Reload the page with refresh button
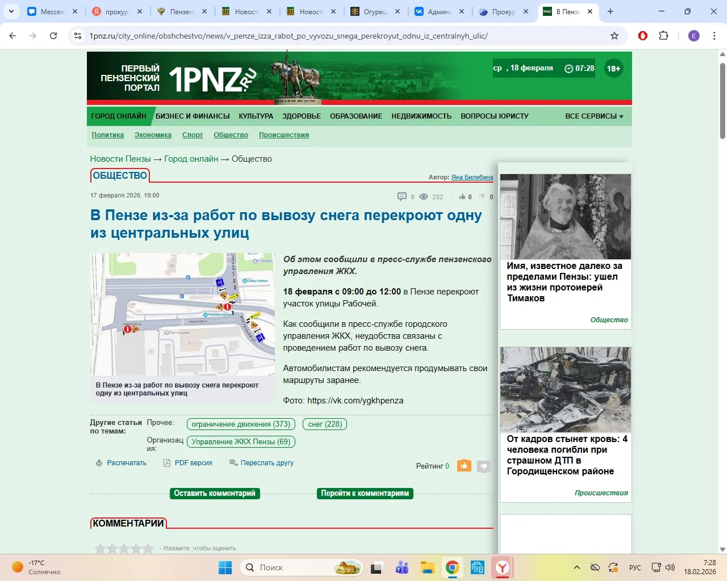728x581 pixels. point(53,36)
